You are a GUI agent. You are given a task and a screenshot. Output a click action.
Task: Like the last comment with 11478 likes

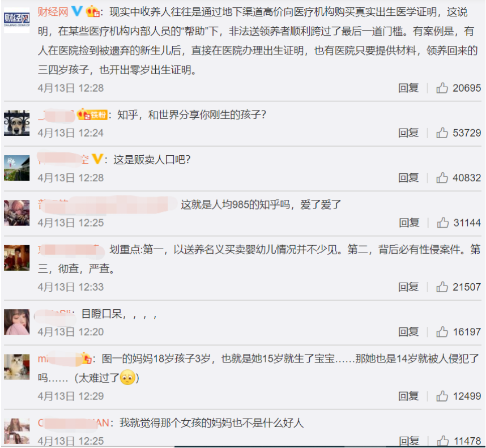click(x=442, y=441)
